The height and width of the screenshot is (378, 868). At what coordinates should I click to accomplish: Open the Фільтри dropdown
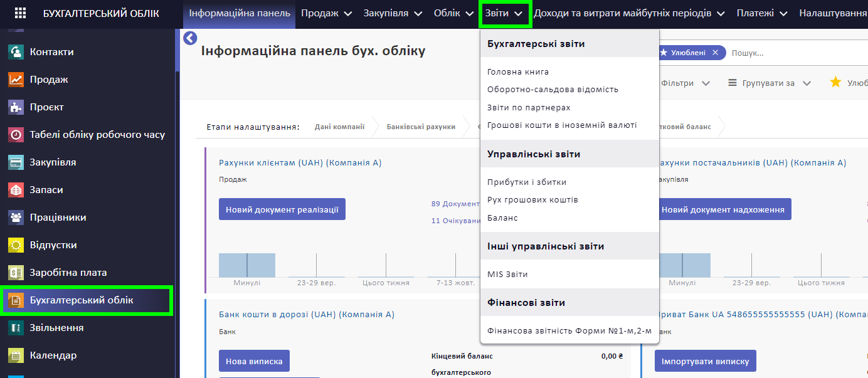point(685,83)
